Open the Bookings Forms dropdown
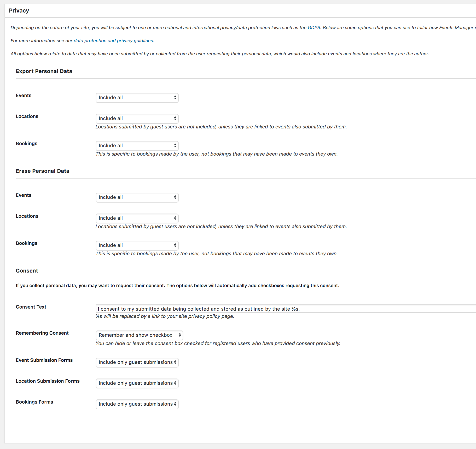 click(x=137, y=404)
